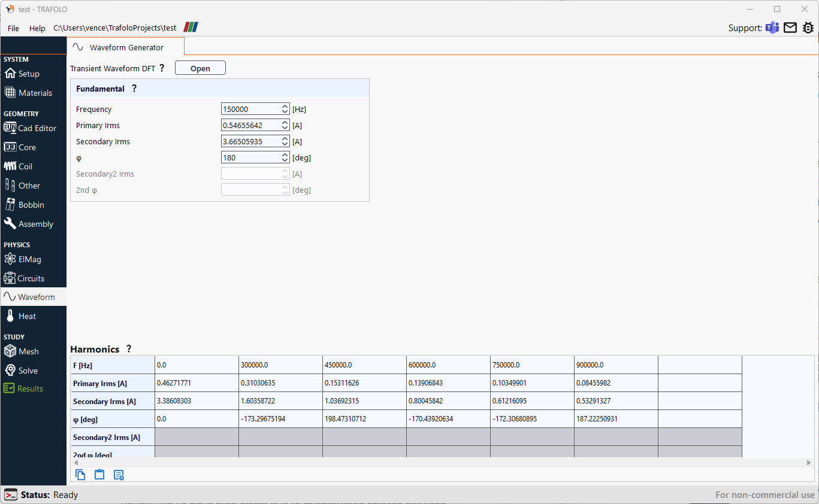Select Secondary Irms cell 0.53291327

pos(616,401)
